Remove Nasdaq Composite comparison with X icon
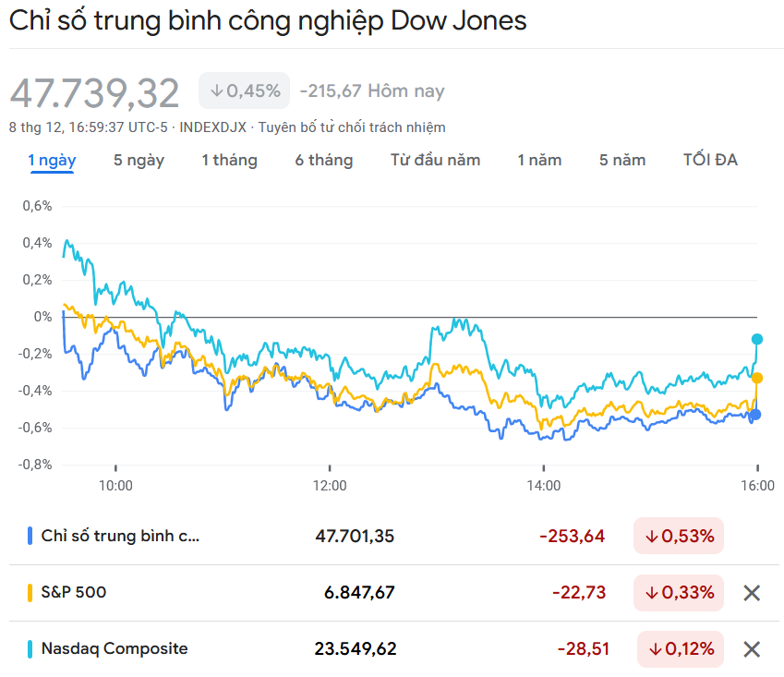The width and height of the screenshot is (784, 677). click(x=752, y=649)
